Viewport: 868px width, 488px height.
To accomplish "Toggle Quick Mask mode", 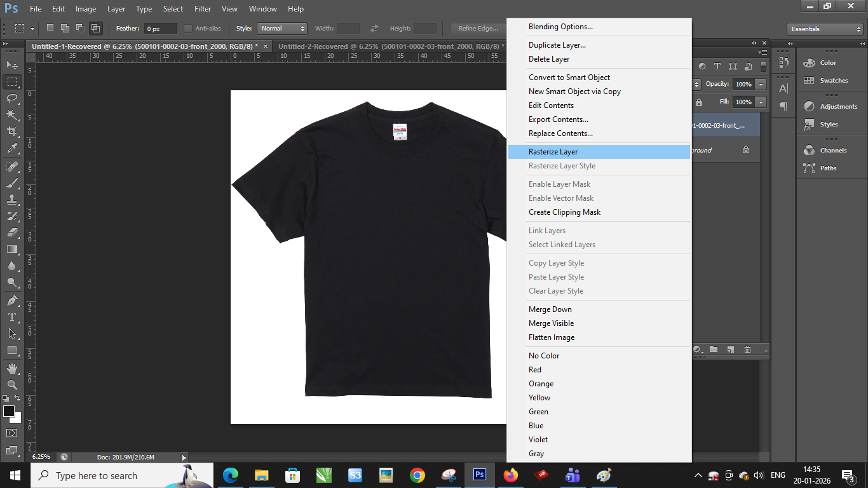I will (12, 433).
